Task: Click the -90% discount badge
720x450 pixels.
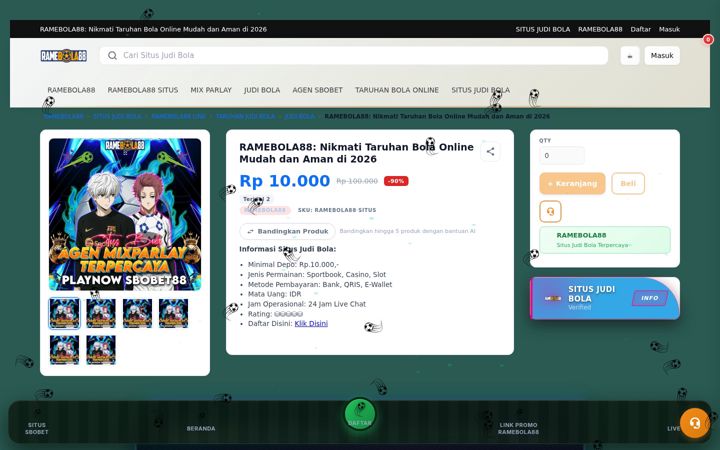Action: (396, 181)
